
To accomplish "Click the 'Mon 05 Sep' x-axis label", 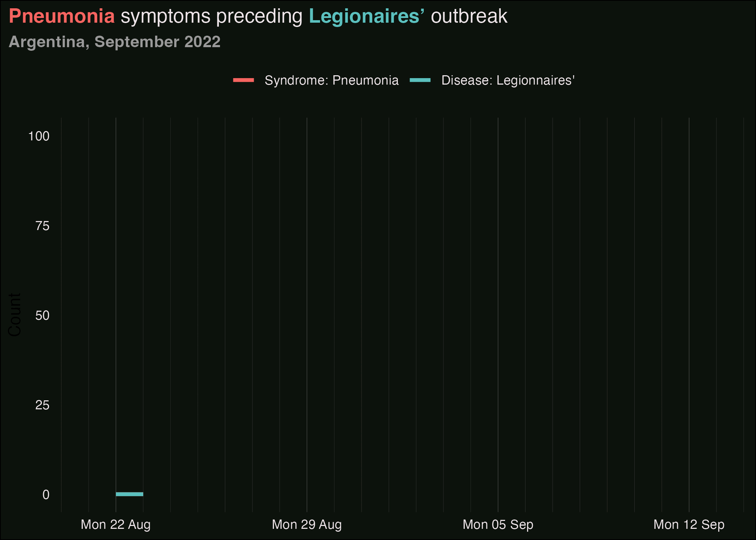I will pyautogui.click(x=498, y=525).
